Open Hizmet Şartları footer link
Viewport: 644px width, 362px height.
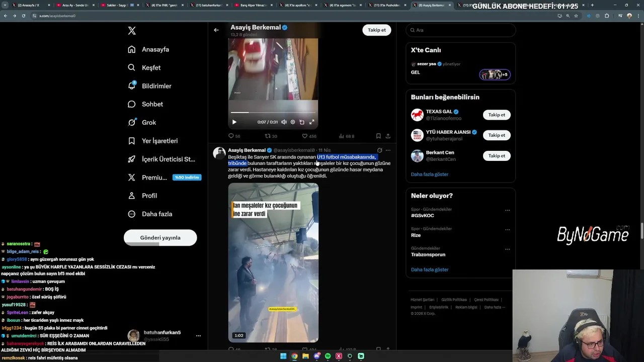pyautogui.click(x=422, y=300)
